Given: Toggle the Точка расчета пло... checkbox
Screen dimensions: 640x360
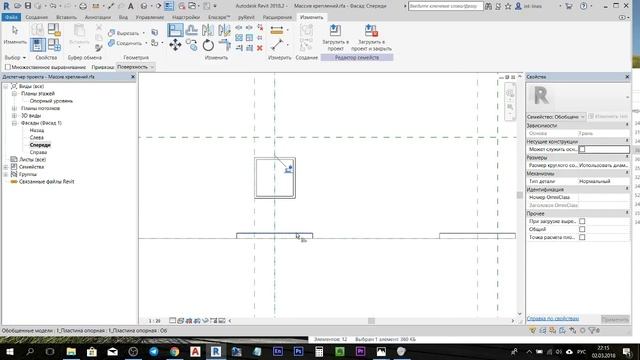Looking at the screenshot, I should tap(582, 237).
